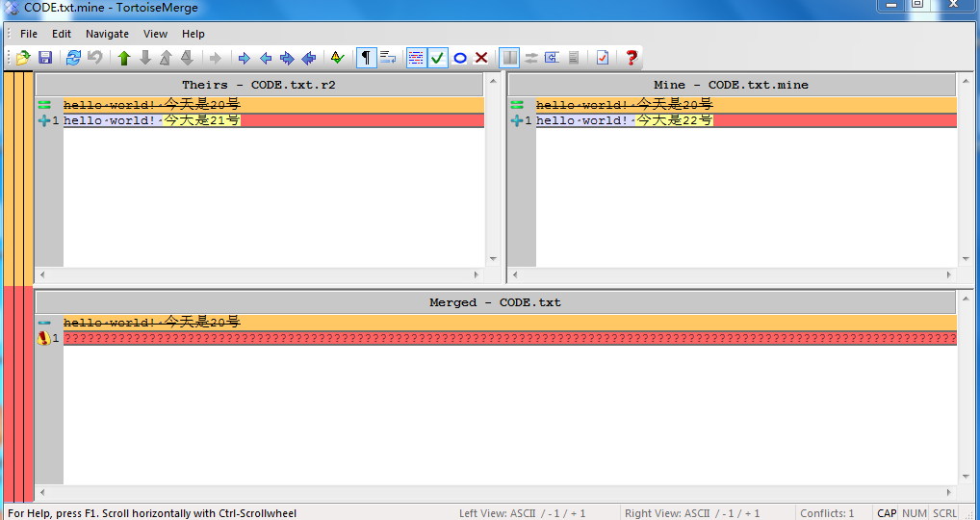Click the conflict warning icon in Merged gutter
The width and height of the screenshot is (980, 520).
point(43,339)
